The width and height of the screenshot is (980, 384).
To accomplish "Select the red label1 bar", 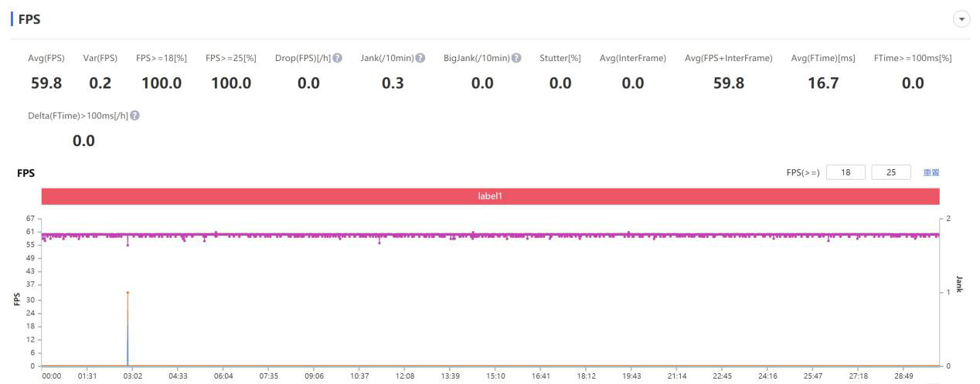I will point(490,196).
